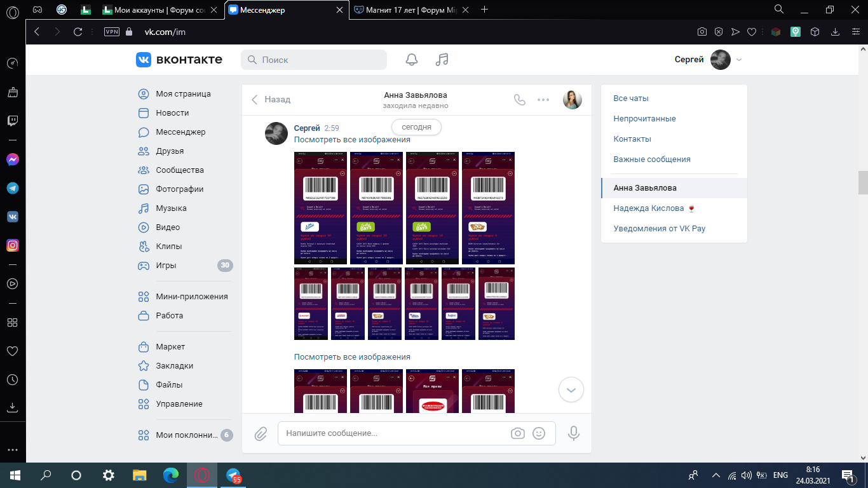This screenshot has height=488, width=868.
Task: Click the browser page scrollbar thumb
Action: pos(863,182)
